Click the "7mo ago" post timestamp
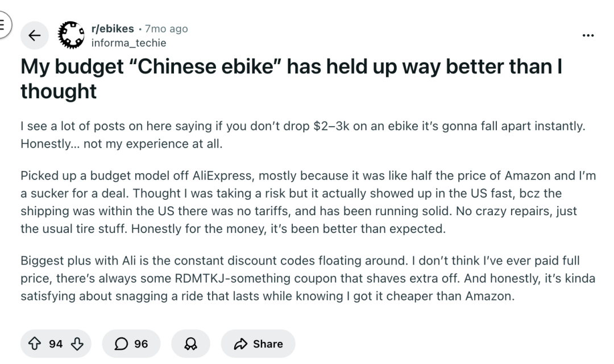The height and width of the screenshot is (364, 614). point(166,29)
